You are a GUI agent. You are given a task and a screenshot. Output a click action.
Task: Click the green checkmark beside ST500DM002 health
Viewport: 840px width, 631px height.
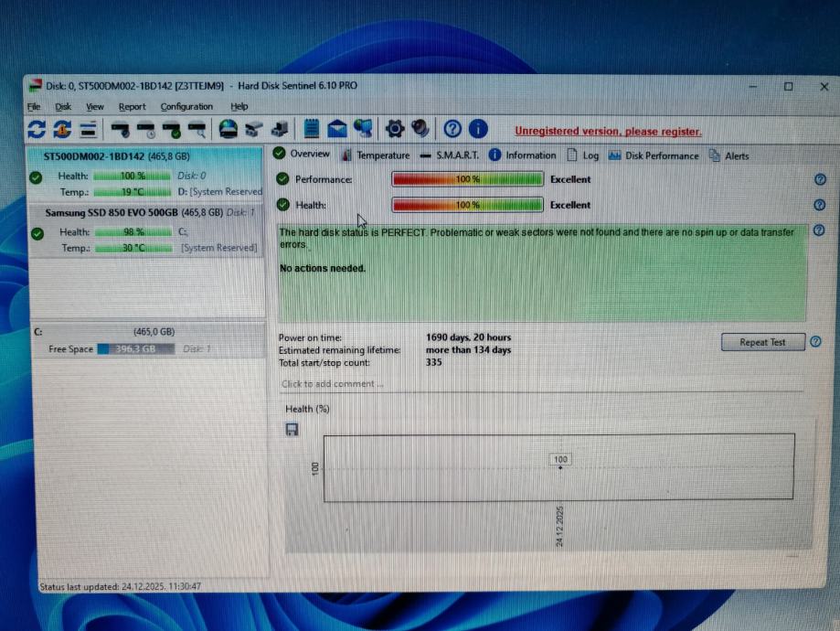pyautogui.click(x=36, y=177)
